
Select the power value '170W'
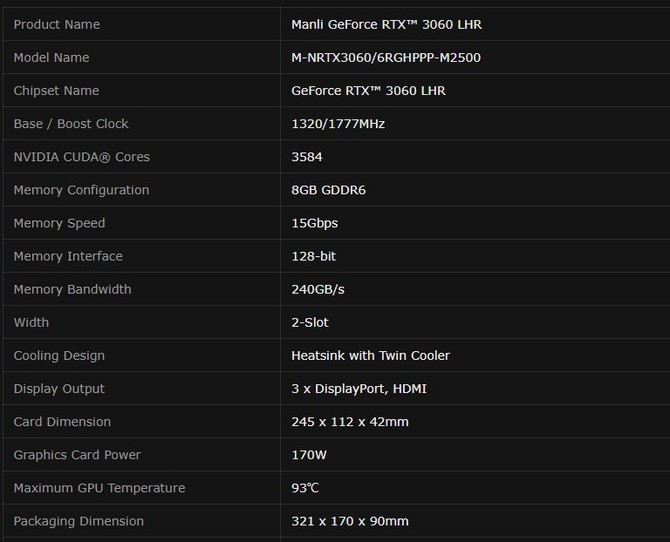(309, 455)
